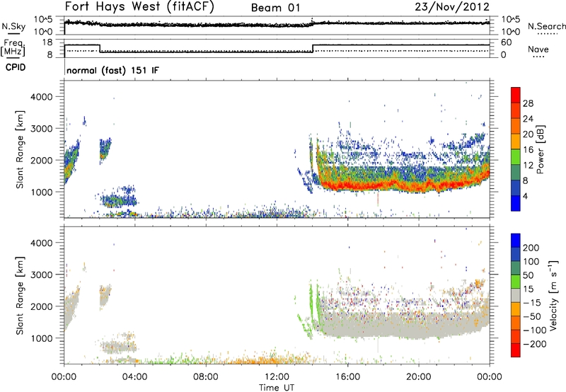Click the 04:00 time tick label
The height and width of the screenshot is (392, 566).
(134, 377)
